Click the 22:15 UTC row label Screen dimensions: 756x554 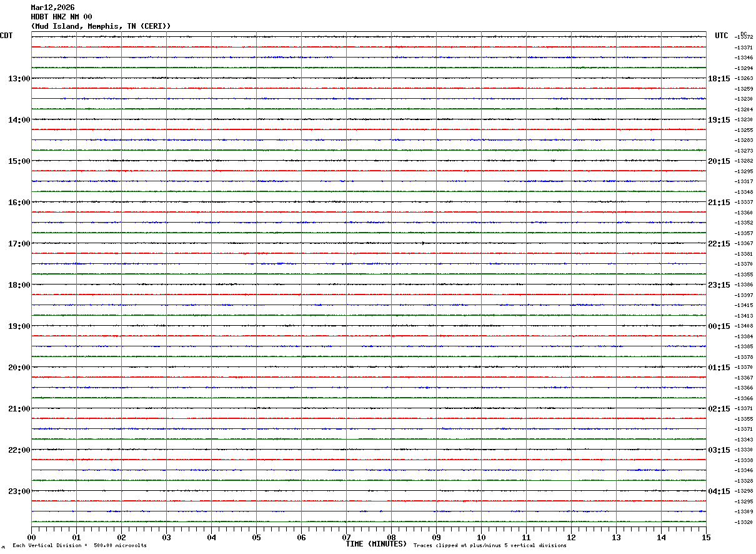719,244
